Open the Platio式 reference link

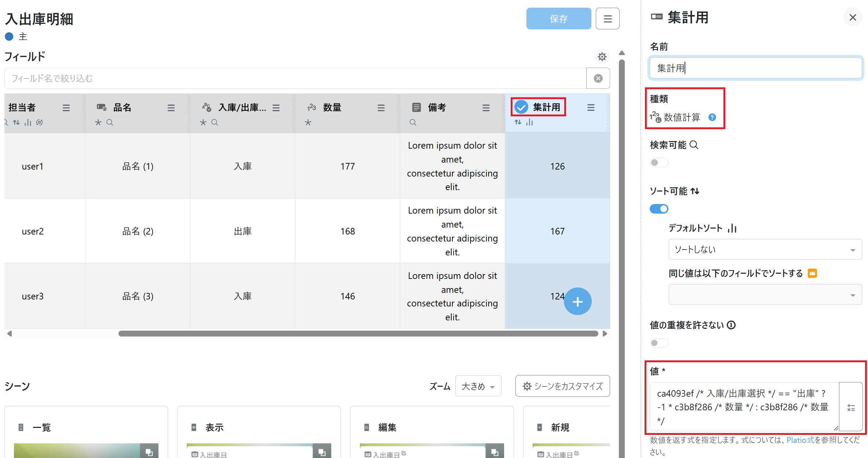pyautogui.click(x=800, y=440)
